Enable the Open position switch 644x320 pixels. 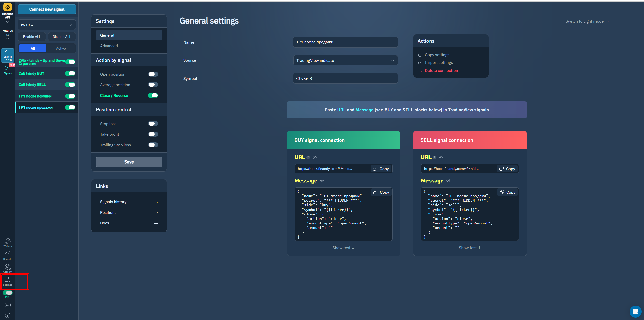pyautogui.click(x=153, y=74)
